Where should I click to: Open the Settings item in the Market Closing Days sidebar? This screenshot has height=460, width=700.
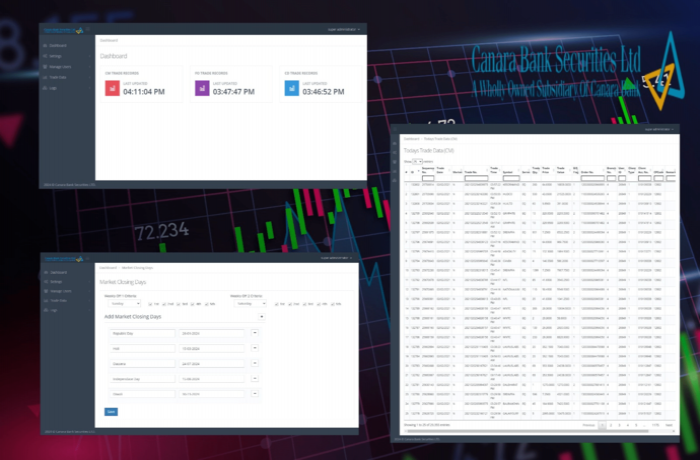coord(67,282)
